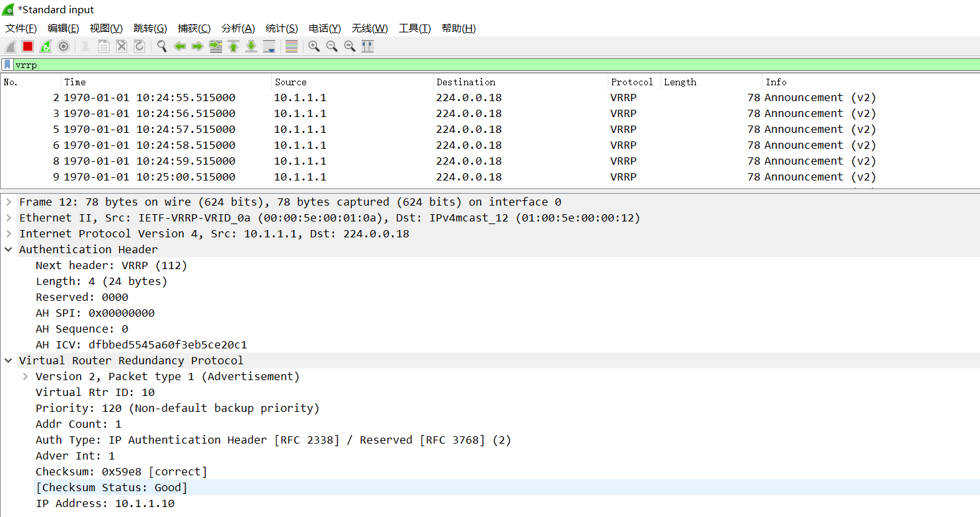Zoom in on packet text

point(314,46)
